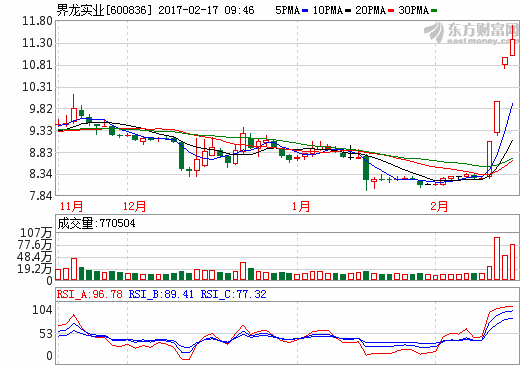Click the 12月 month label
Image resolution: width=520 pixels, height=365 pixels.
134,206
